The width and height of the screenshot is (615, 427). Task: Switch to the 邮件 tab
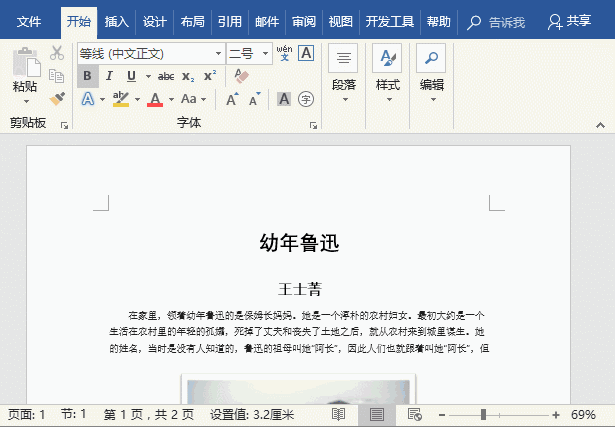click(x=267, y=22)
